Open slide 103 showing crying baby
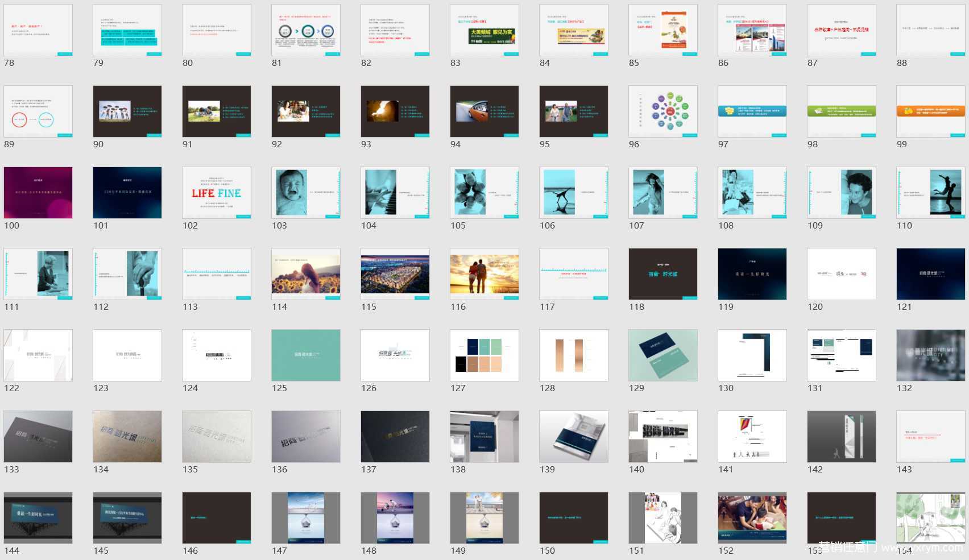969x560 pixels. tap(306, 193)
